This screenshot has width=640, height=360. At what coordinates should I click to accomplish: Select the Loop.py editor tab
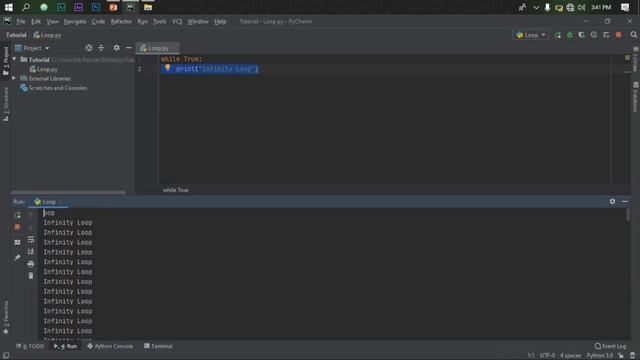click(157, 48)
